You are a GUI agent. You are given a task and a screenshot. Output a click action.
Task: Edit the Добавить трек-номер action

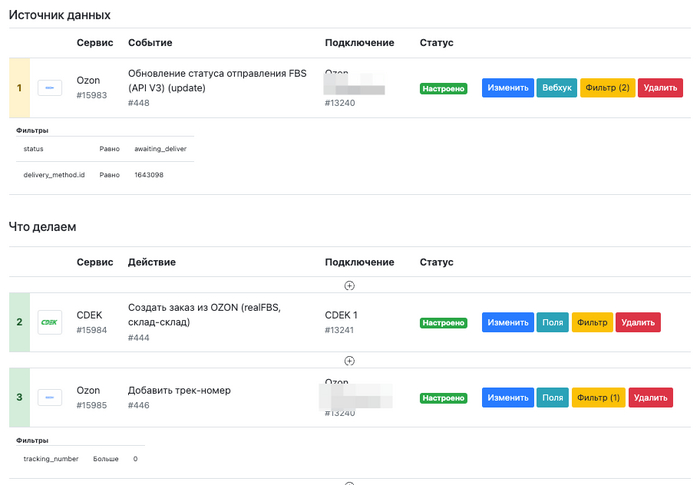pyautogui.click(x=508, y=397)
